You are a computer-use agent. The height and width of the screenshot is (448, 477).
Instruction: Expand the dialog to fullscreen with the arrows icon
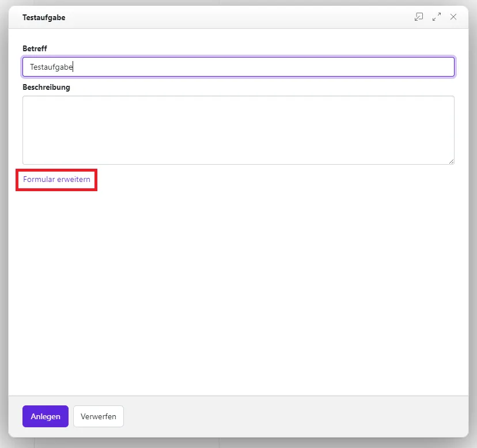coord(436,17)
